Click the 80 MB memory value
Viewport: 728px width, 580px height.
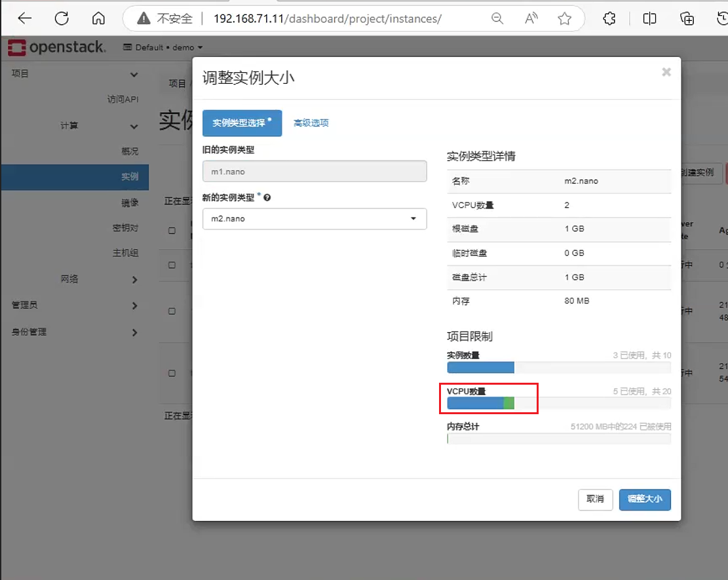point(577,301)
